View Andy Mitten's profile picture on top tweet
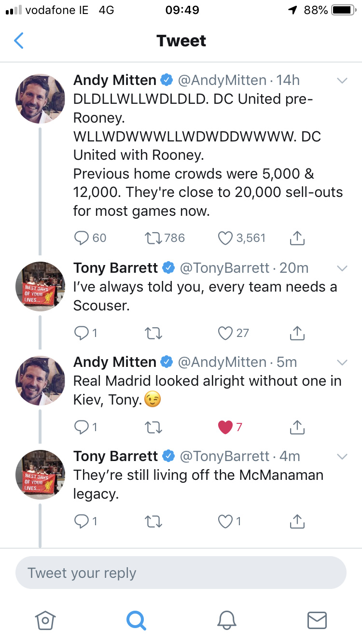 click(x=41, y=98)
